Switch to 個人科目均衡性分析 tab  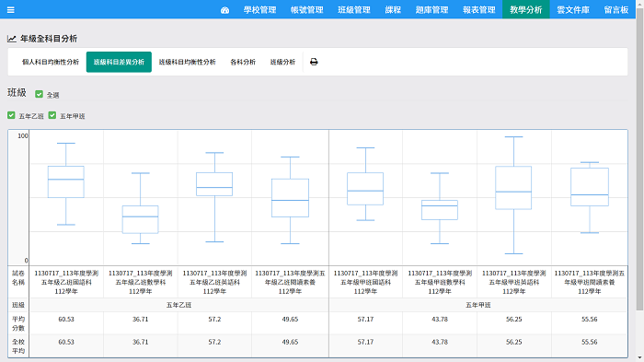tap(51, 62)
